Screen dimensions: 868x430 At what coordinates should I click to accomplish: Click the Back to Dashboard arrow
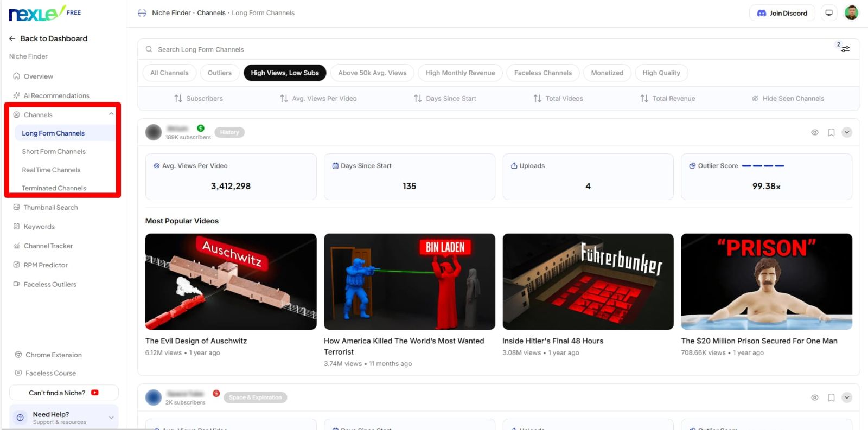[12, 38]
